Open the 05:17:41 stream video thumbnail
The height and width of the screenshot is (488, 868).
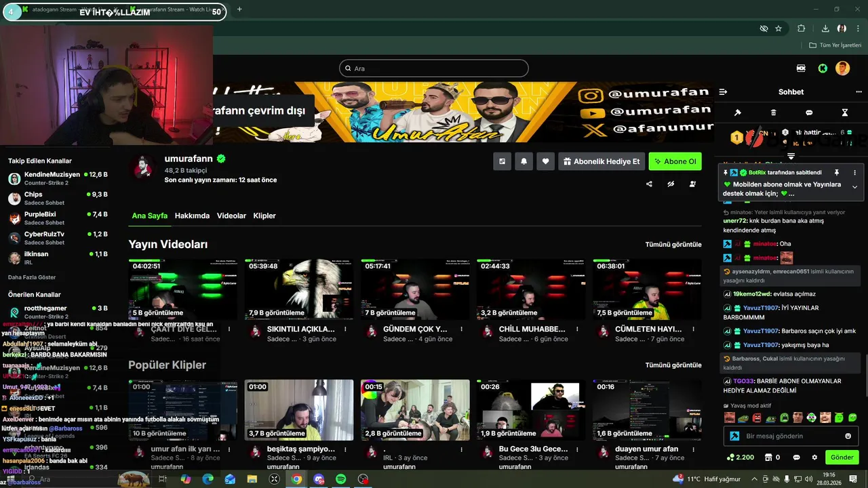point(415,289)
